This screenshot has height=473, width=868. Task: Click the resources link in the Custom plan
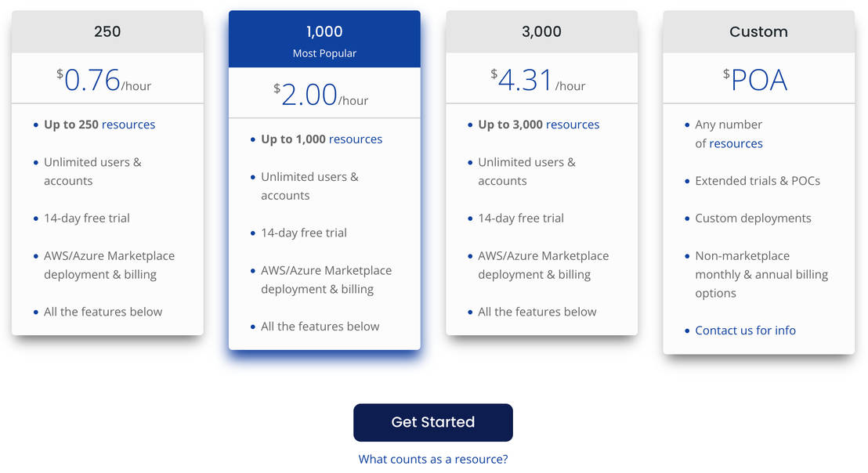pos(736,143)
